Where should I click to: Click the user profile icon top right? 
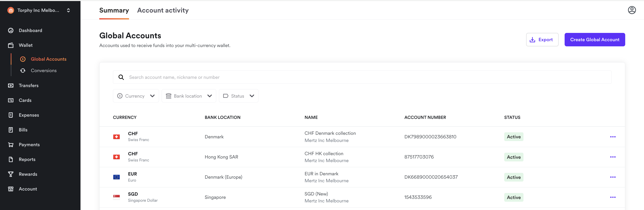(x=632, y=10)
